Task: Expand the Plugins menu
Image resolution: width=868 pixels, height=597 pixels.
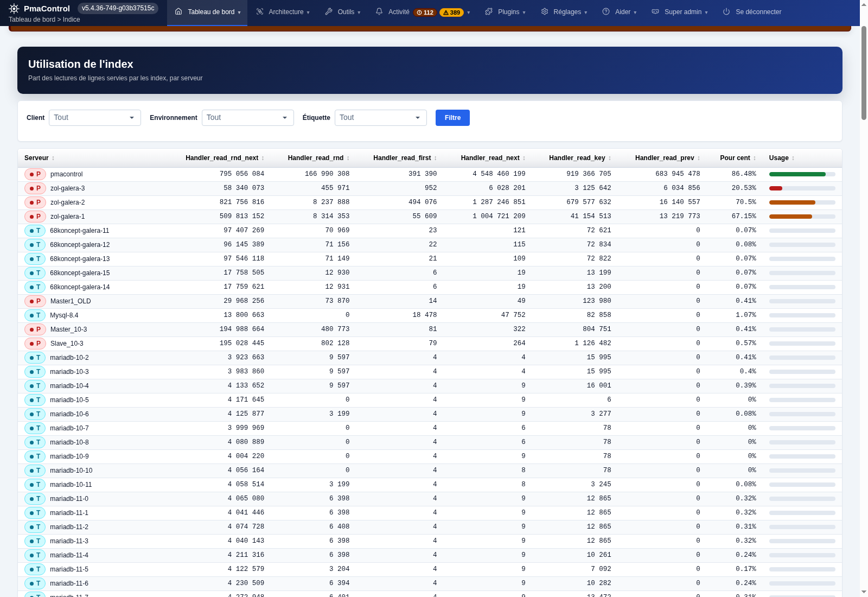Action: (x=524, y=12)
